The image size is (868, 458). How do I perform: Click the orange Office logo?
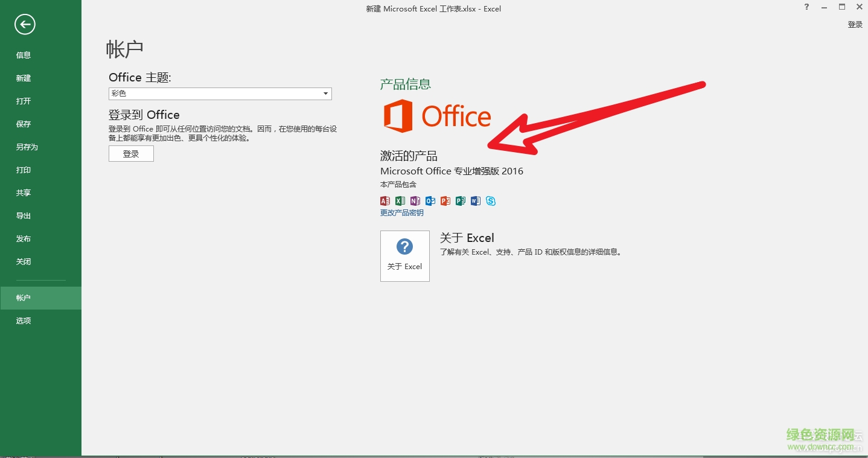click(x=438, y=116)
